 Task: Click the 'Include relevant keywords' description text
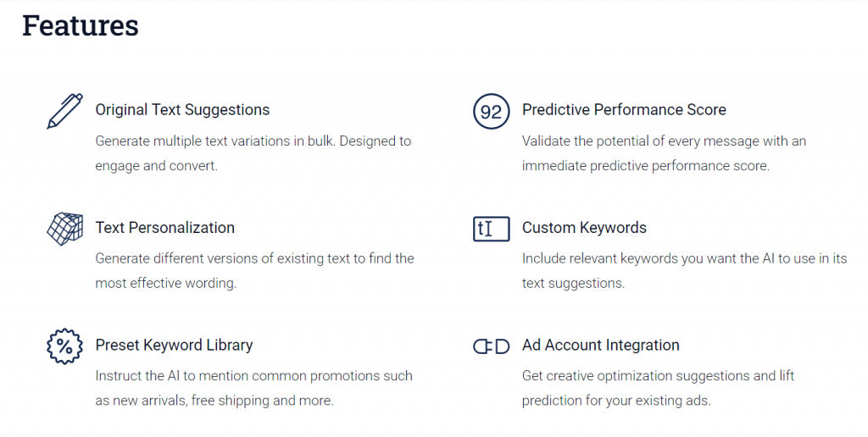(684, 270)
